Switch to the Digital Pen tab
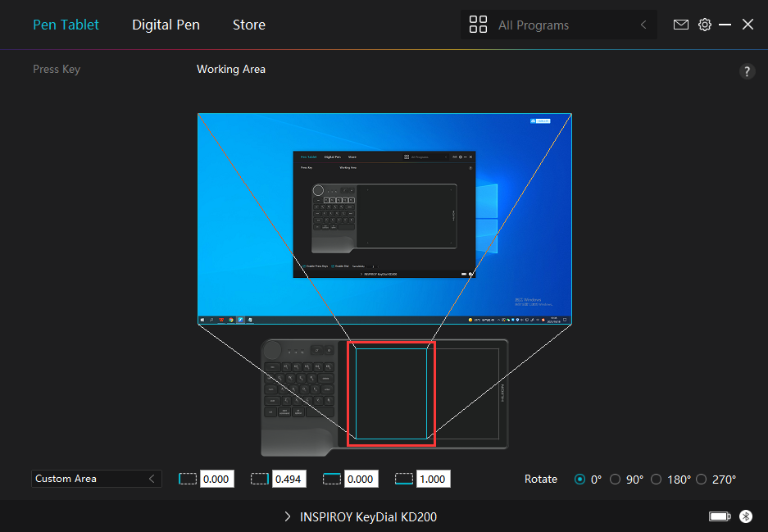 166,25
